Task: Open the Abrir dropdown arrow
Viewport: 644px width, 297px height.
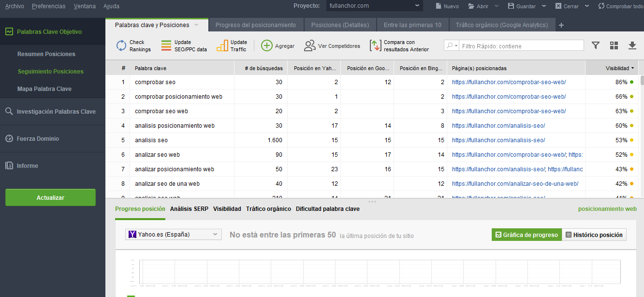Action: (497, 6)
